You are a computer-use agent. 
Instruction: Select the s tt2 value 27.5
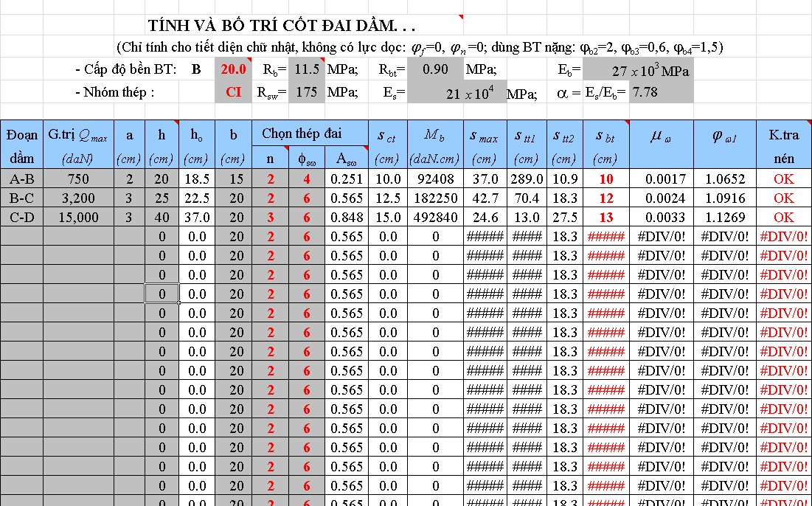coord(564,216)
